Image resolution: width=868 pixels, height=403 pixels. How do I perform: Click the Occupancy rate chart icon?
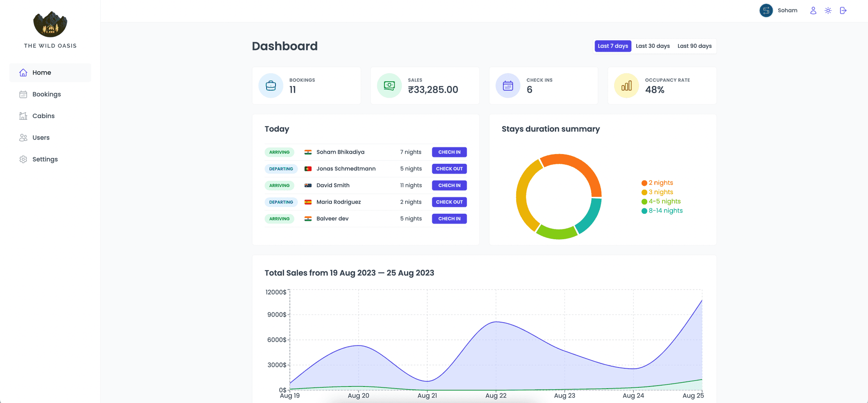click(626, 86)
